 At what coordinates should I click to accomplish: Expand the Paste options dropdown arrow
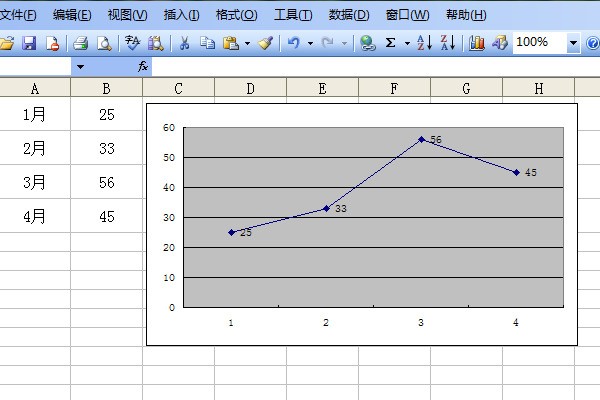248,43
